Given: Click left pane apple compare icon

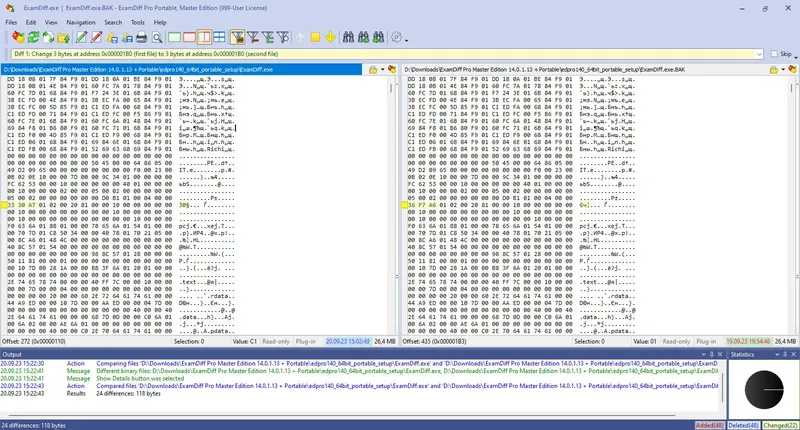Looking at the screenshot, I should pos(392,69).
